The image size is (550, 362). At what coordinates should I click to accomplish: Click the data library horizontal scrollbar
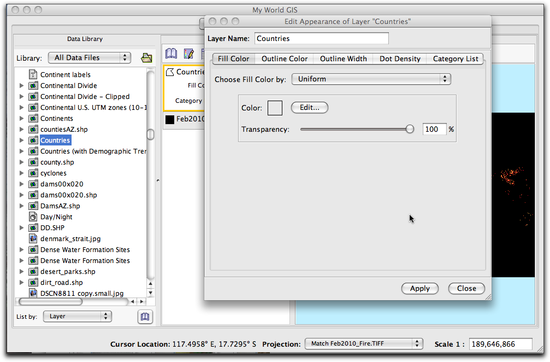(x=51, y=302)
